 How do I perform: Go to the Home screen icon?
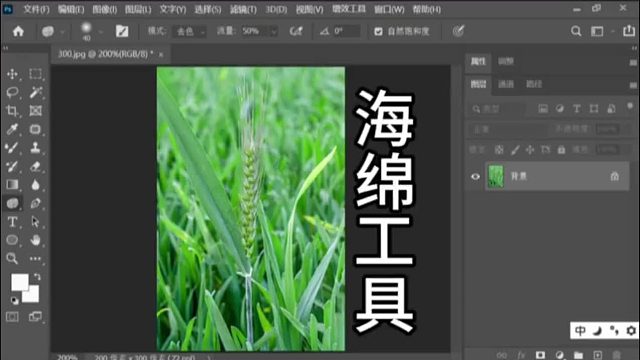[x=18, y=31]
